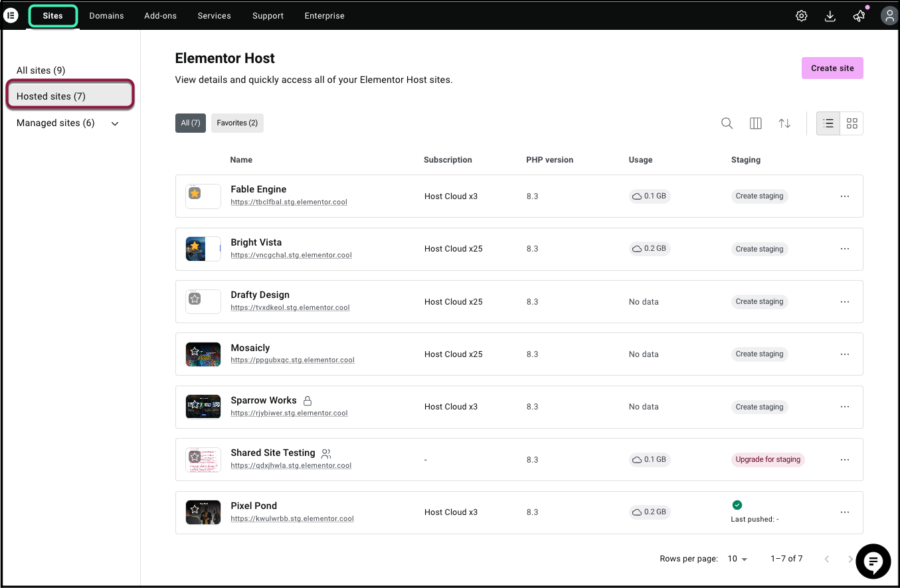Image resolution: width=900 pixels, height=588 pixels.
Task: Click the sort arrows icon
Action: pos(784,123)
